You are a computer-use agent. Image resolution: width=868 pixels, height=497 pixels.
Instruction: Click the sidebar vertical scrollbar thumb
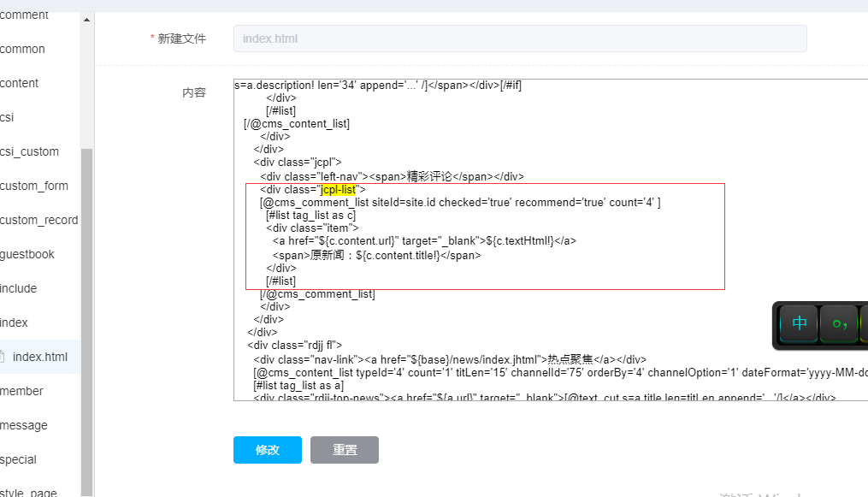(87, 322)
